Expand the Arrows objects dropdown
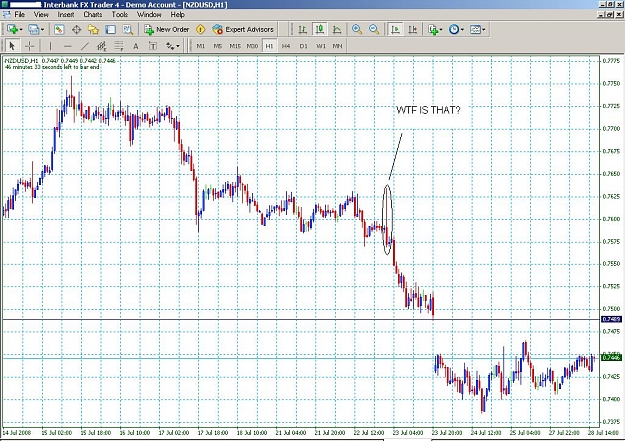This screenshot has height=441, width=625. click(178, 46)
